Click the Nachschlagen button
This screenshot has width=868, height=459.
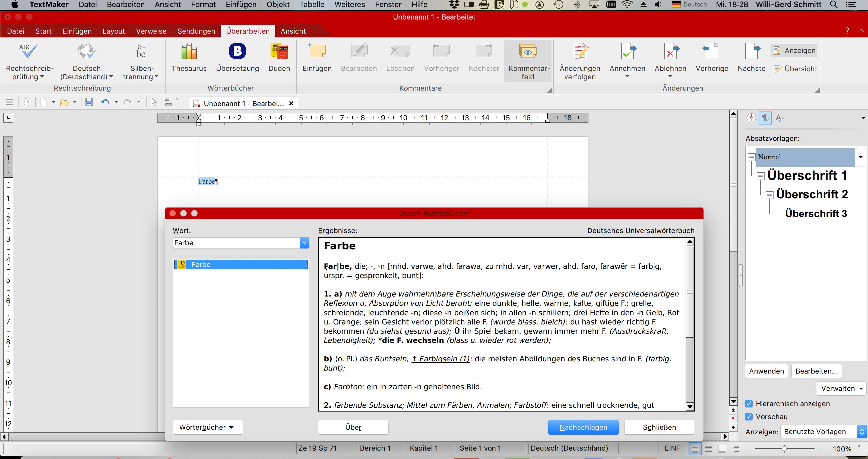click(583, 427)
